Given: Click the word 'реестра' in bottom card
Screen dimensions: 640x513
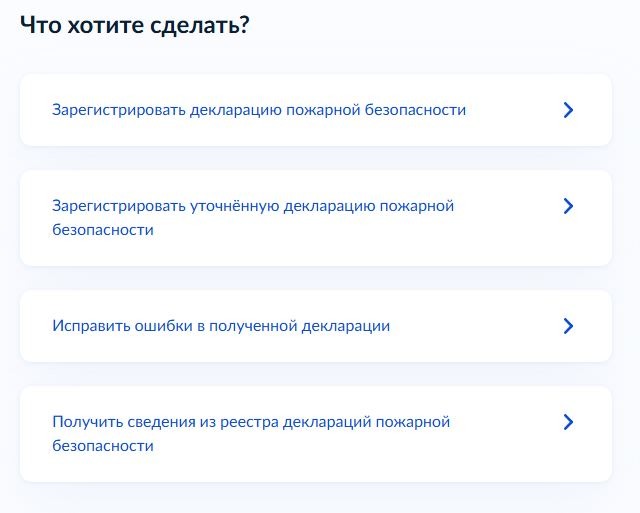Looking at the screenshot, I should tap(249, 422).
